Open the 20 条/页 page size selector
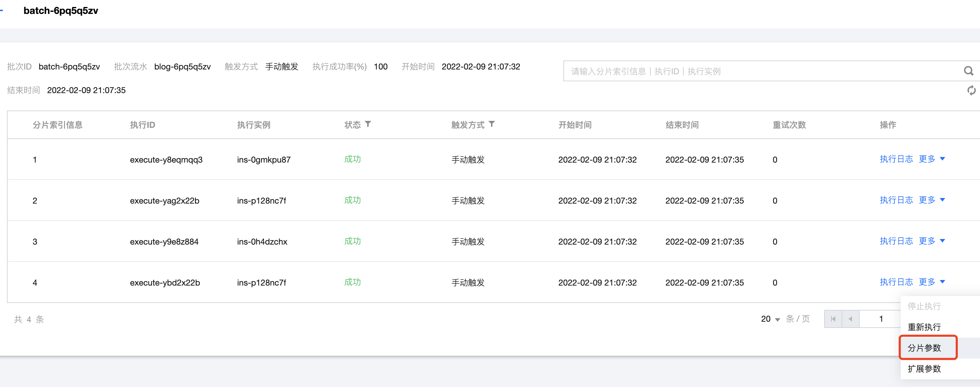This screenshot has height=387, width=980. [770, 319]
